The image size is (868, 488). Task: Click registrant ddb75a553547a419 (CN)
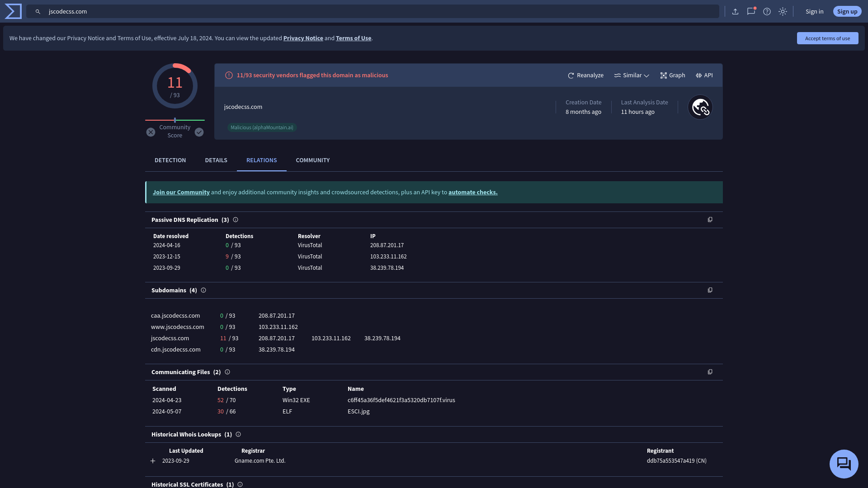click(x=677, y=461)
